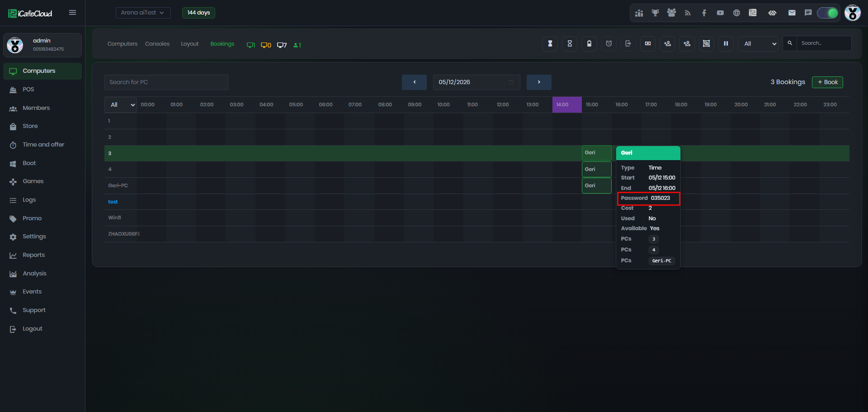Open Events in the sidebar
868x412 pixels.
[x=42, y=292]
